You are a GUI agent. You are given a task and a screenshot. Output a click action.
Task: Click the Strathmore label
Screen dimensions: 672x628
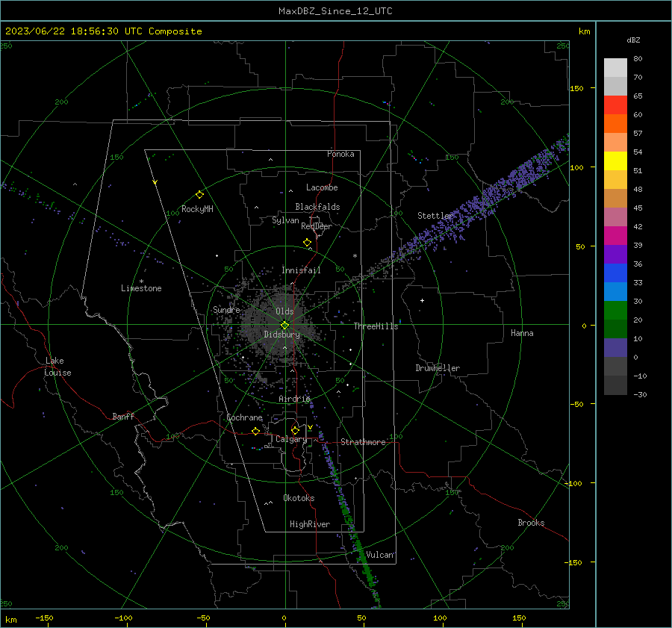(364, 442)
